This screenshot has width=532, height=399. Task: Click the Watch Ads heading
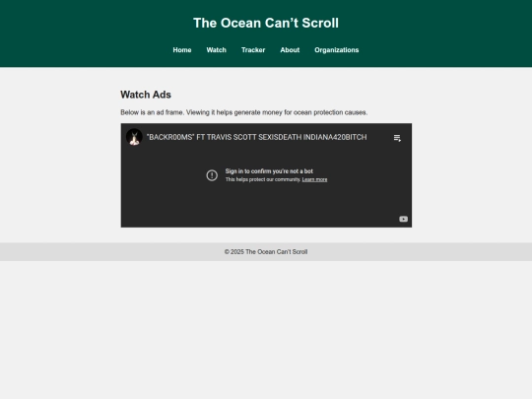pyautogui.click(x=146, y=95)
